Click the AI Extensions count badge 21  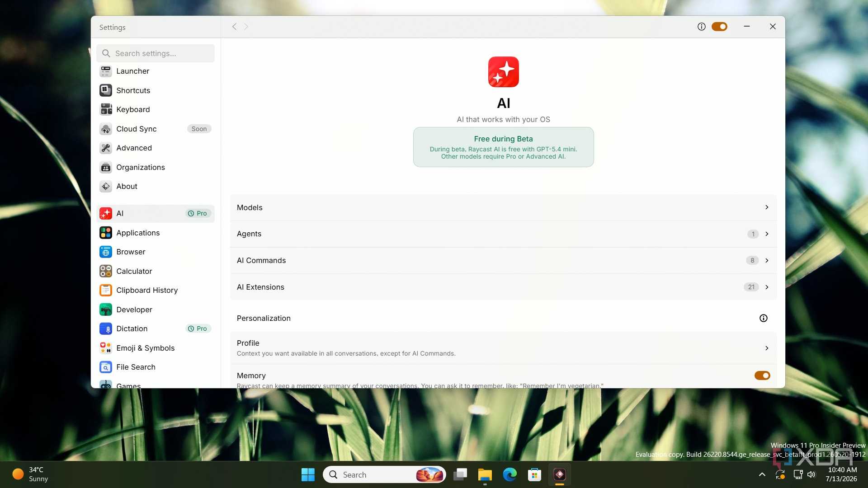tap(751, 287)
